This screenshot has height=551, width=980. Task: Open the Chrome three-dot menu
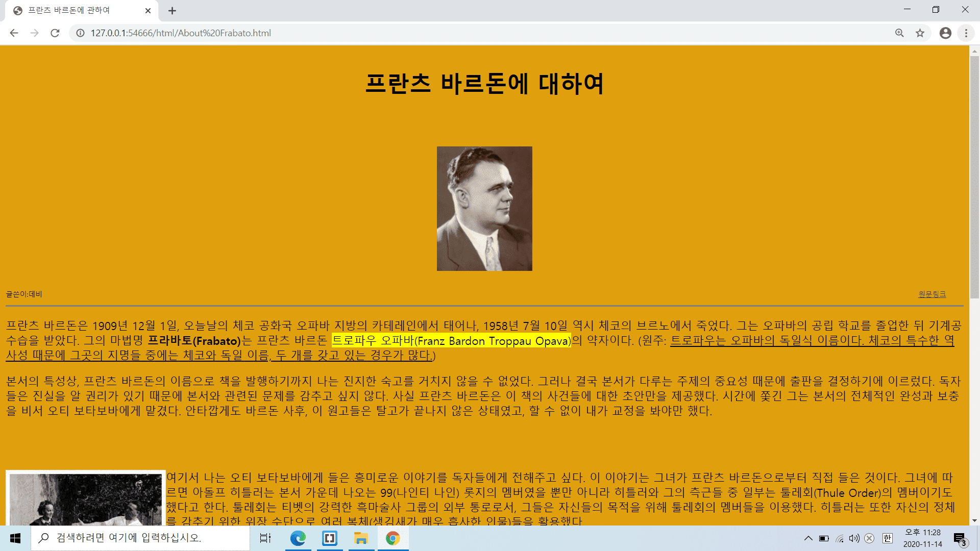click(x=966, y=33)
